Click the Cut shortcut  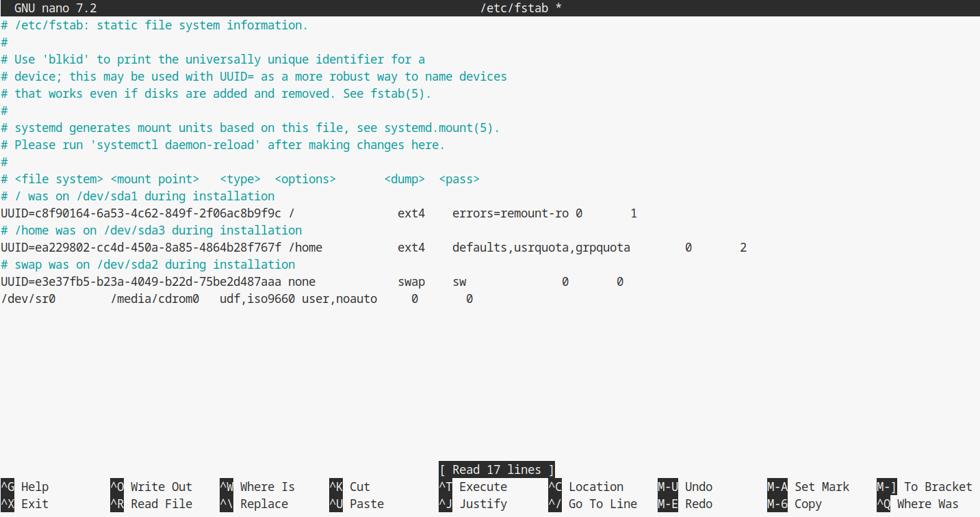click(359, 487)
